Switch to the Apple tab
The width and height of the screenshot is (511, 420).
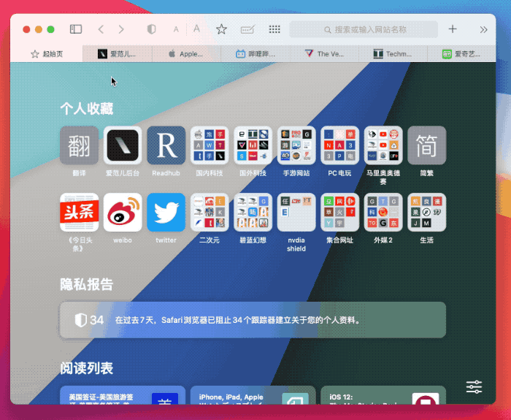pyautogui.click(x=186, y=54)
